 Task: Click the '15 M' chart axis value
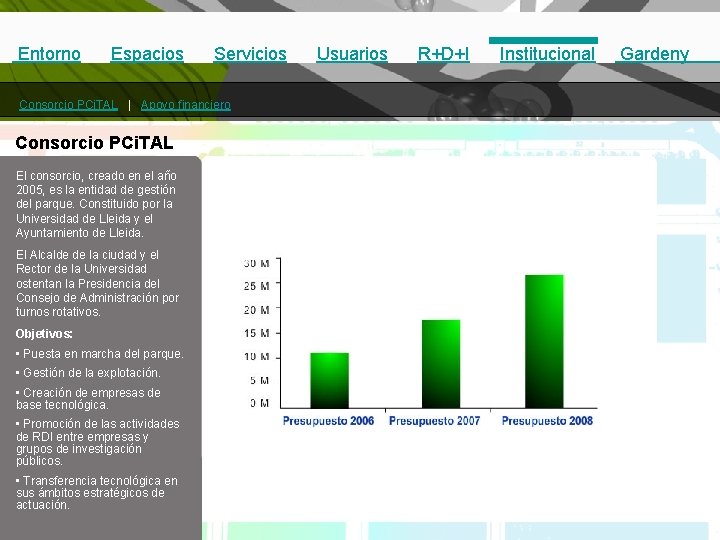click(x=256, y=333)
